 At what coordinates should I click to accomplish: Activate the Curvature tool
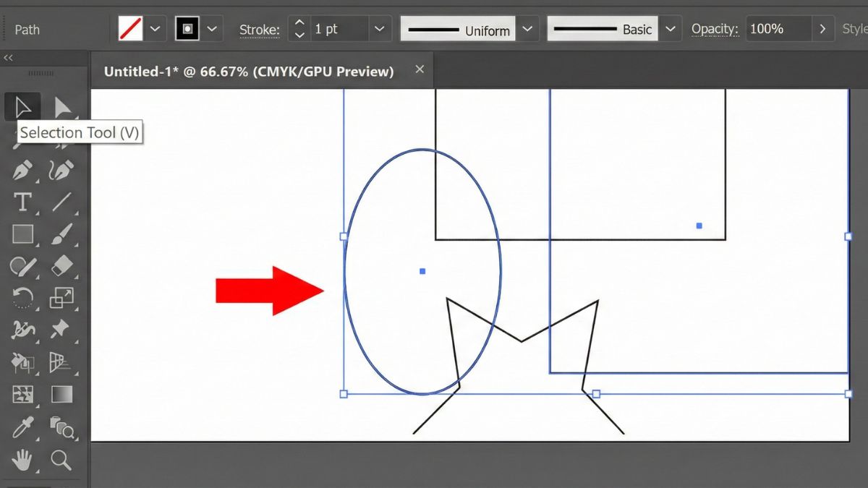(x=61, y=171)
